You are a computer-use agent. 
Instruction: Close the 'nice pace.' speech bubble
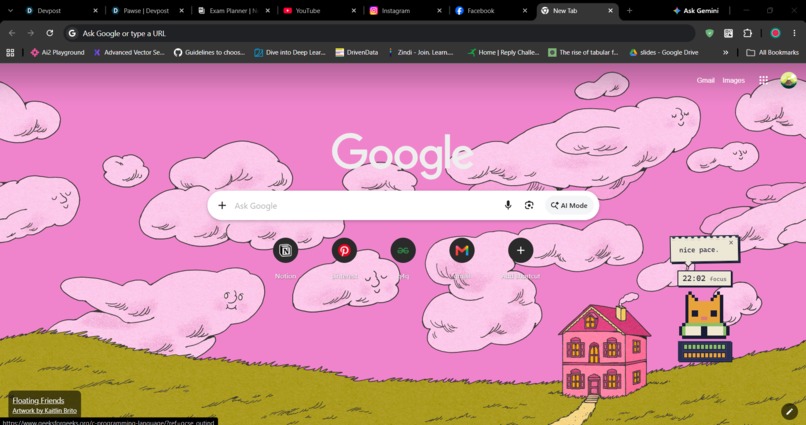point(731,243)
